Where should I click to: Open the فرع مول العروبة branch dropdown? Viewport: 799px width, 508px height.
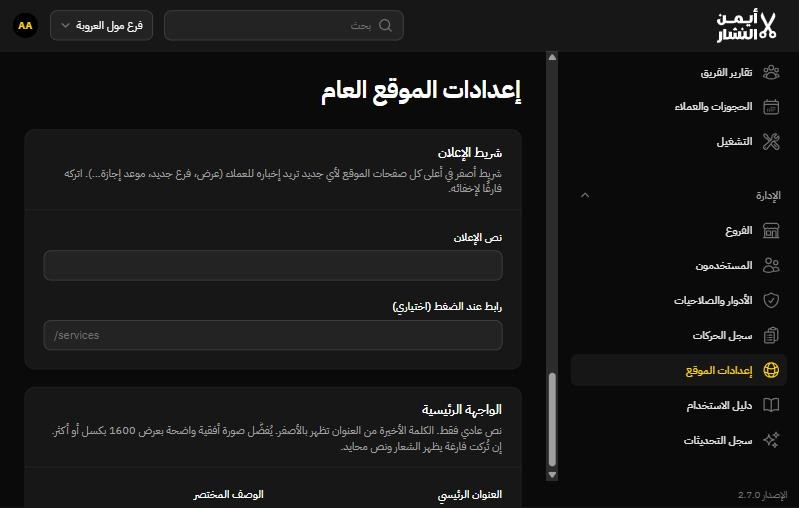101,25
